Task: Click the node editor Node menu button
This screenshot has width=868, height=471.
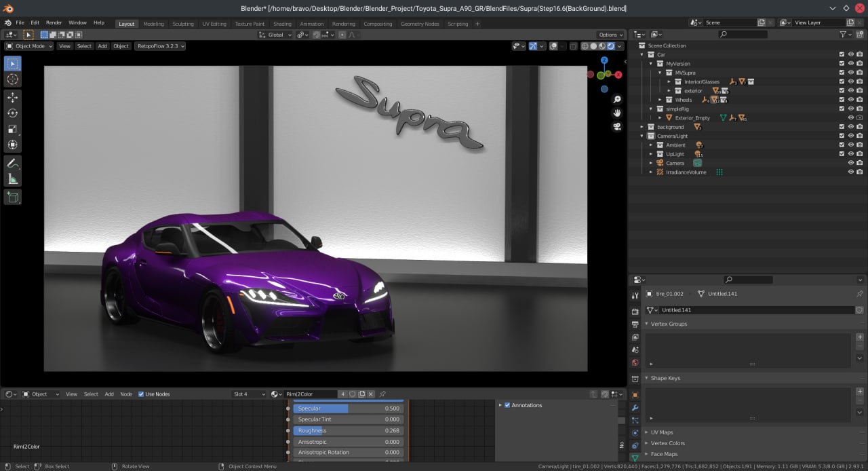Action: 126,394
